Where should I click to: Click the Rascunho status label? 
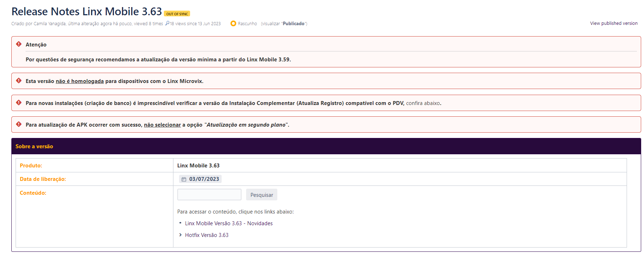point(247,24)
